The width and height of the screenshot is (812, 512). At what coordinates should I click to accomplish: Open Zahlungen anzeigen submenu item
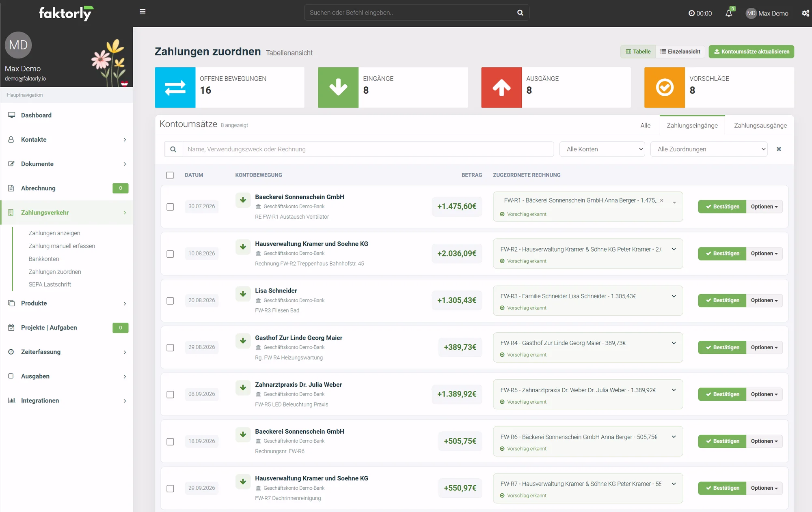54,233
